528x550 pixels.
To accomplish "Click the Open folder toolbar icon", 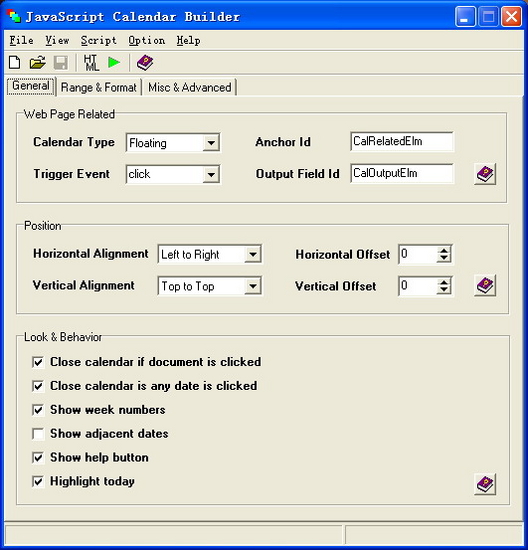I will [38, 63].
